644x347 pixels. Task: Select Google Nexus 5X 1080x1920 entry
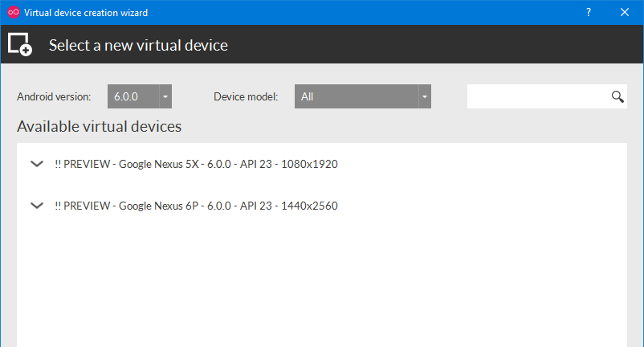[196, 164]
